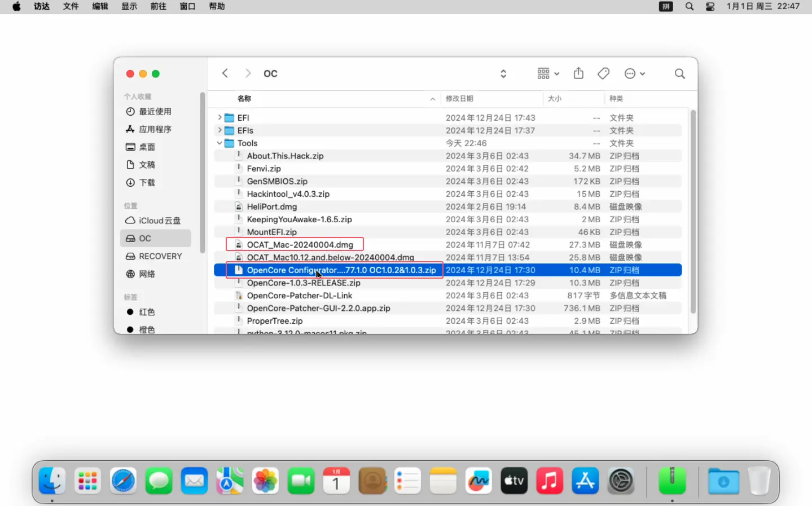Open Spotlight search in menu bar

[690, 7]
